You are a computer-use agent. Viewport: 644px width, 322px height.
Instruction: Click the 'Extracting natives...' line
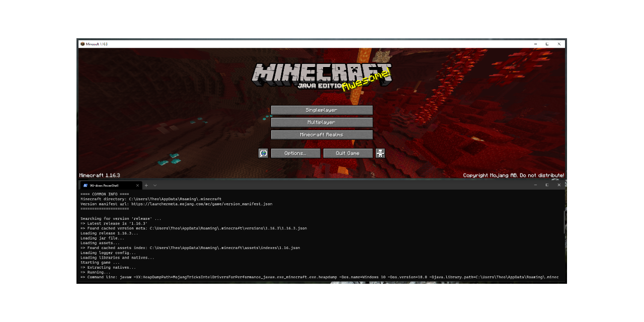[108, 268]
